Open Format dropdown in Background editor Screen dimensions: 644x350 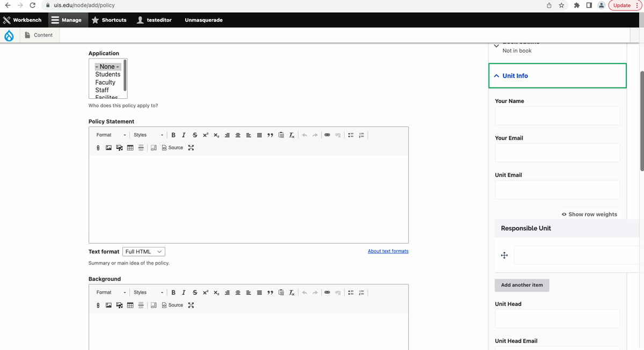pos(111,293)
